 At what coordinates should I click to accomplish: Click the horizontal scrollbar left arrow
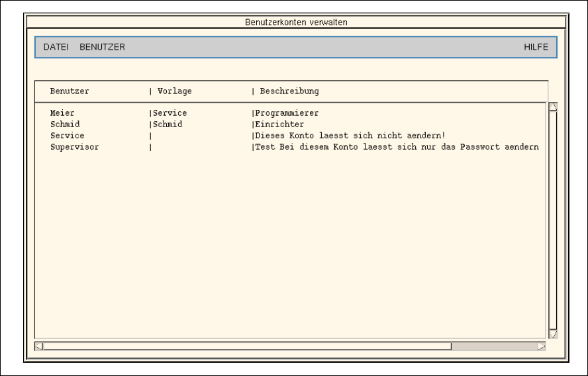pos(38,346)
